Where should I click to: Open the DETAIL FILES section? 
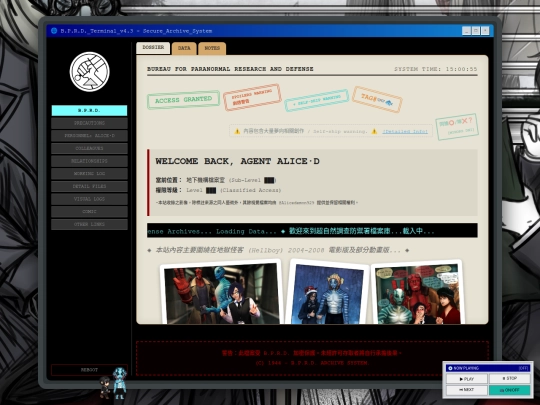click(90, 186)
